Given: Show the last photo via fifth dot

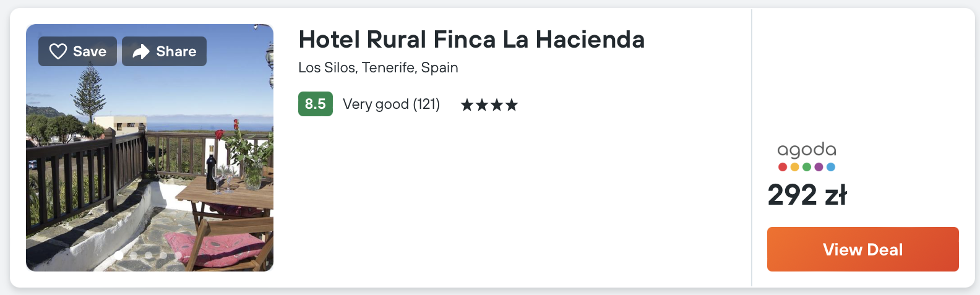Looking at the screenshot, I should click(x=178, y=255).
